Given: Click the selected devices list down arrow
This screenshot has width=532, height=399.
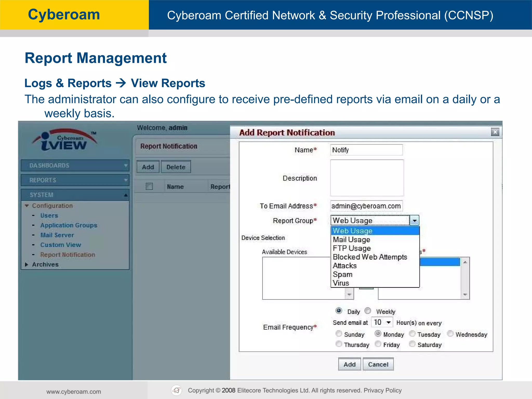Looking at the screenshot, I should tap(465, 295).
